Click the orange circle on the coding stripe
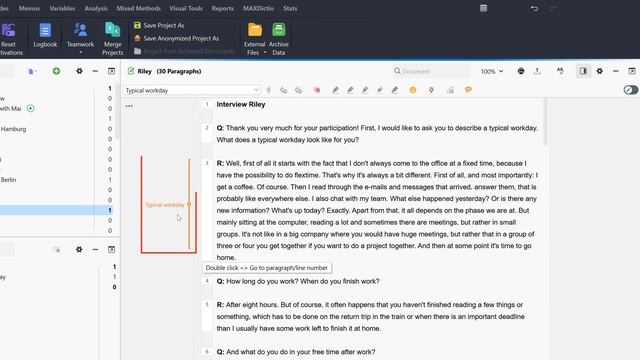This screenshot has width=640, height=360. [189, 204]
